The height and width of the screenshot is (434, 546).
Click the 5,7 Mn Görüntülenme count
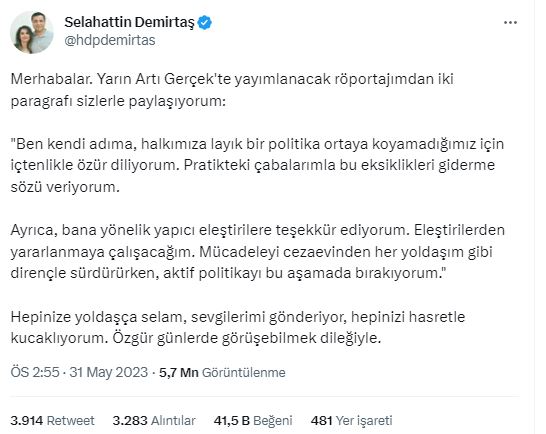222,372
